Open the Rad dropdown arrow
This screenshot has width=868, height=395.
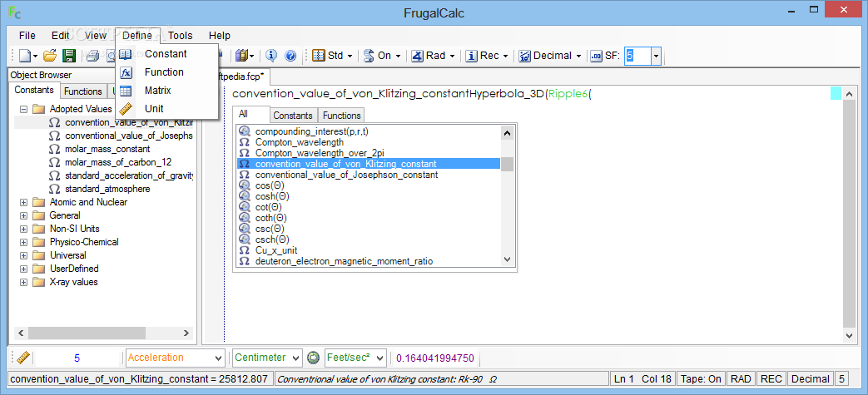(x=452, y=56)
